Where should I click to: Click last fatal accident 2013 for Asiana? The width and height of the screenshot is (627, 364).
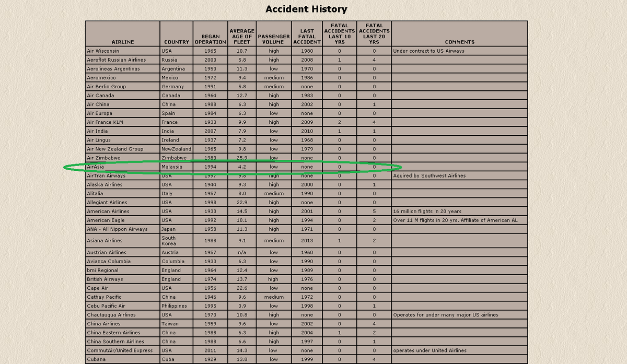click(307, 240)
